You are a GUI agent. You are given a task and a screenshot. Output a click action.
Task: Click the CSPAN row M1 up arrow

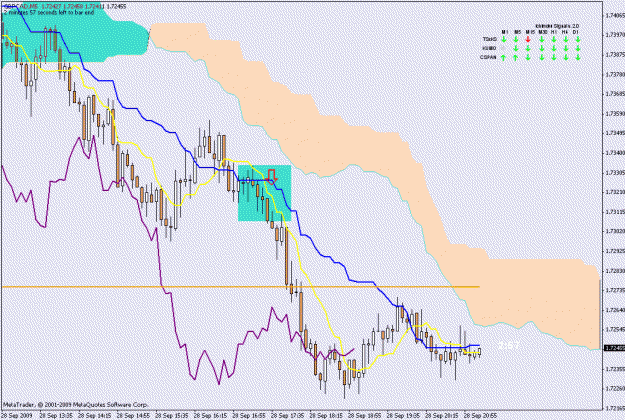pos(504,58)
